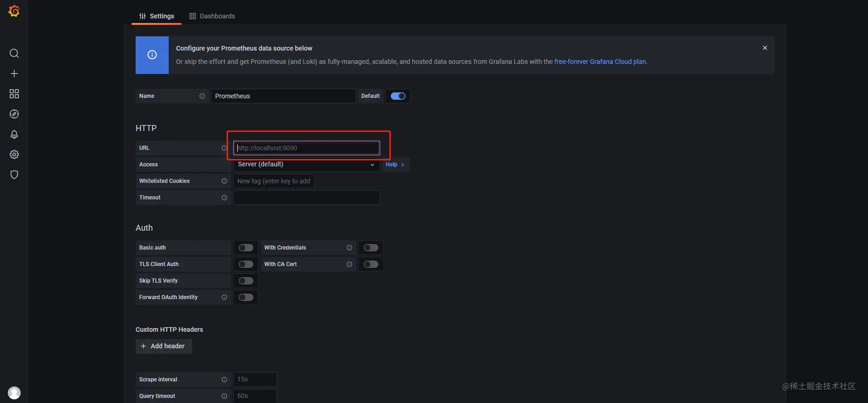Open the Configuration gear icon
The image size is (868, 403).
[14, 154]
